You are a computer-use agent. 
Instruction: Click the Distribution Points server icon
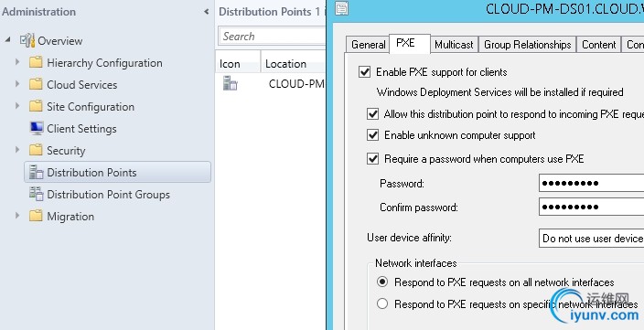tap(37, 172)
